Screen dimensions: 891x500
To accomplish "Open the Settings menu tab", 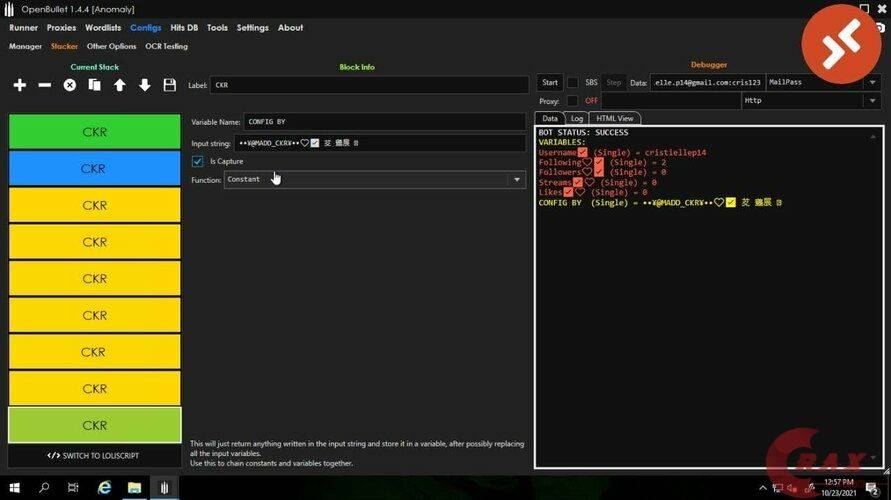I will pos(252,27).
